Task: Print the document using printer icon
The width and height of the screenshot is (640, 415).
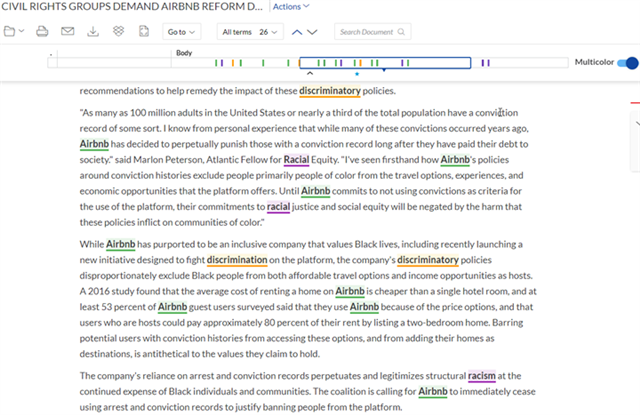Action: [42, 31]
